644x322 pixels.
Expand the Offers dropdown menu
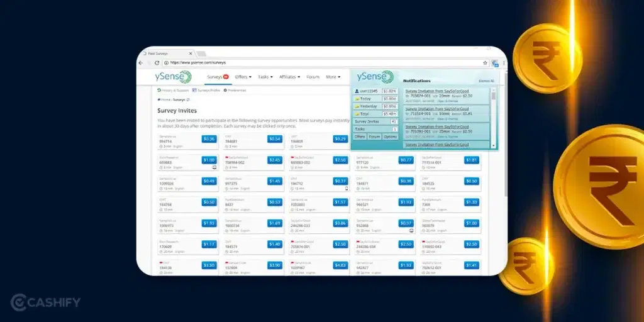pos(243,77)
